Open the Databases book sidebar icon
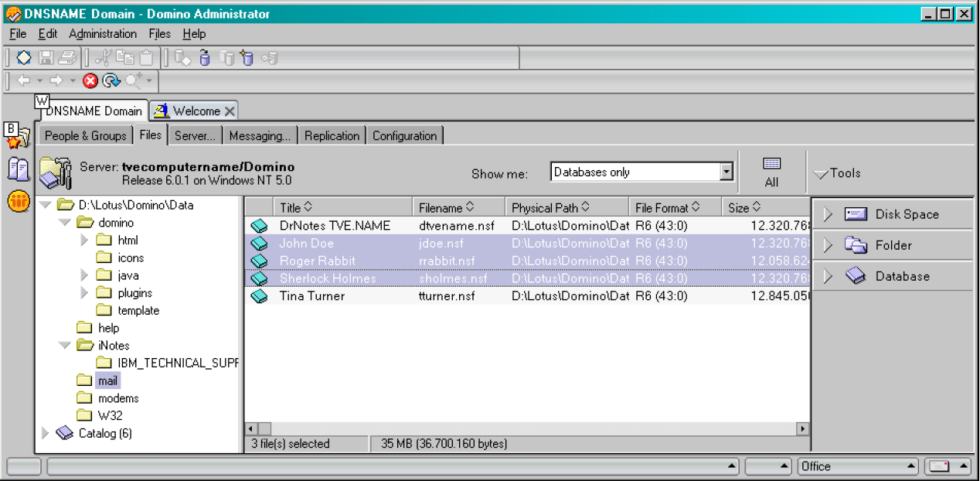Image resolution: width=980 pixels, height=481 pixels. [x=18, y=169]
